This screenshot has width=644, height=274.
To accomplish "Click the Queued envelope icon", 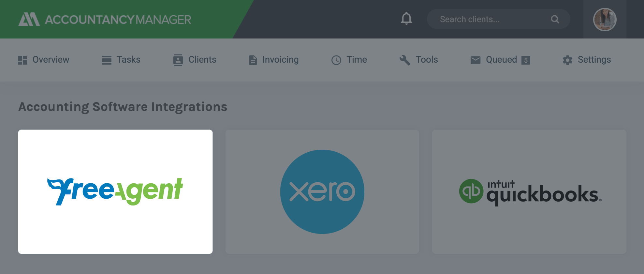I will point(476,60).
